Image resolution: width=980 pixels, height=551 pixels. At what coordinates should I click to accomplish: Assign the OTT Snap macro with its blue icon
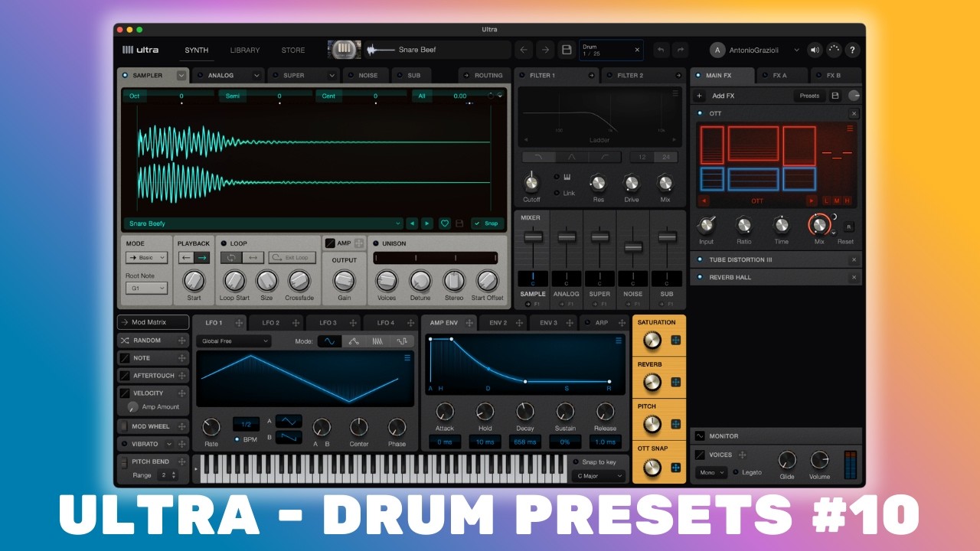pos(676,468)
